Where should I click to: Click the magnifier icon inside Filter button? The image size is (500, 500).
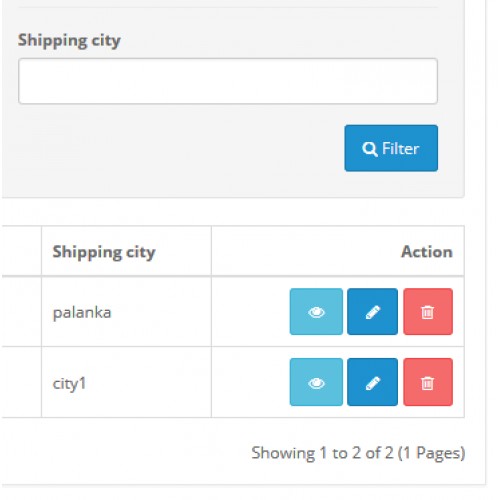pyautogui.click(x=370, y=149)
